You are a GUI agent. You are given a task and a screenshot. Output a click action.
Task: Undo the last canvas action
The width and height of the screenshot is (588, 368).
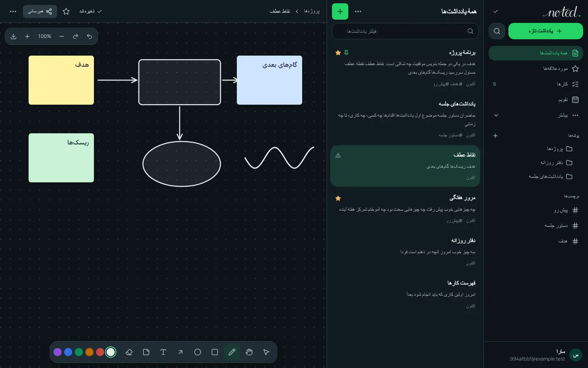click(89, 36)
